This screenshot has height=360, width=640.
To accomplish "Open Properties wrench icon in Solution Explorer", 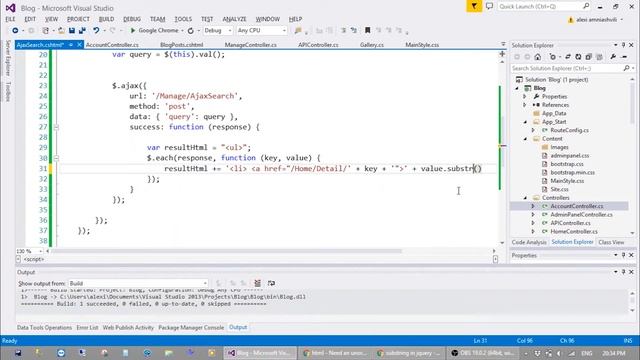I will tap(613, 57).
